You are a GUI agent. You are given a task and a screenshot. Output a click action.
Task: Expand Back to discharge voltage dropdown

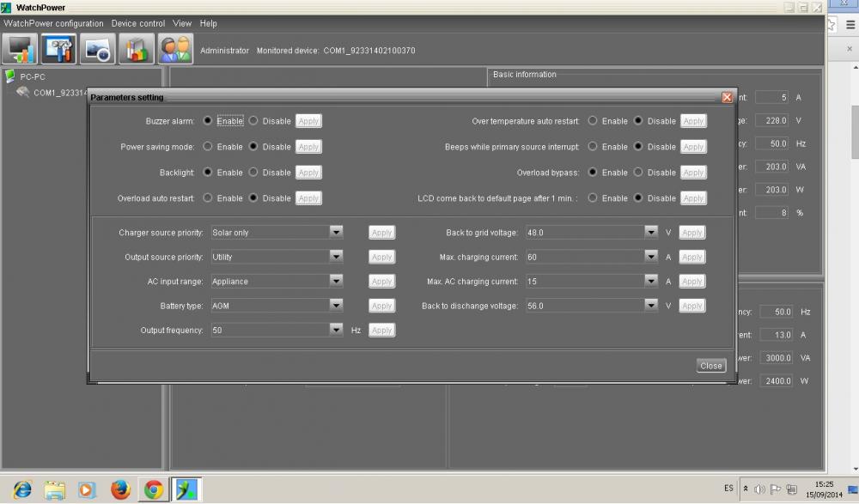[x=650, y=305]
